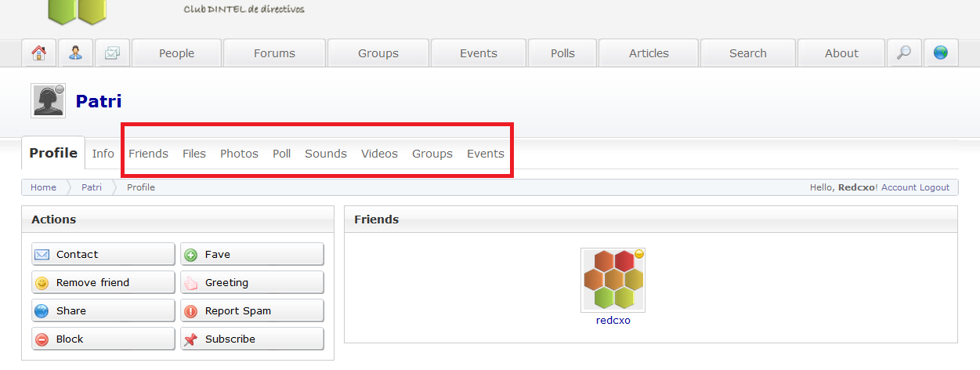Click the Remove friend button
This screenshot has width=980, height=370.
pyautogui.click(x=103, y=282)
